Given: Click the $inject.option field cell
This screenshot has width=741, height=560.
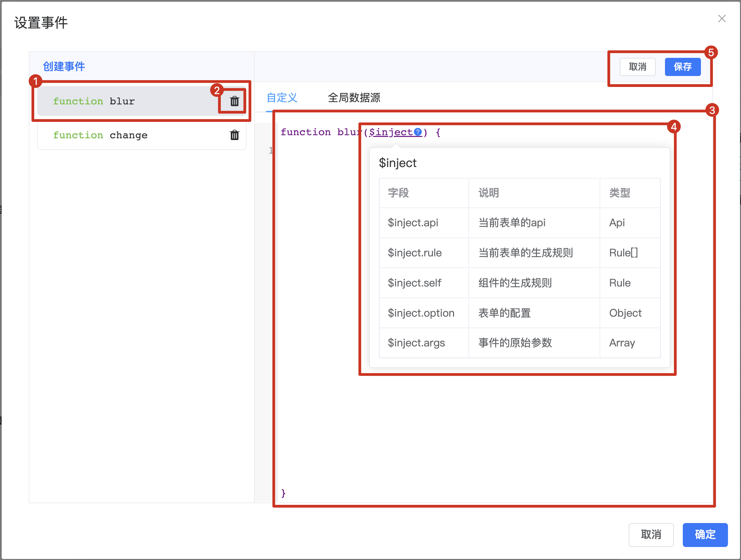Looking at the screenshot, I should pyautogui.click(x=421, y=313).
